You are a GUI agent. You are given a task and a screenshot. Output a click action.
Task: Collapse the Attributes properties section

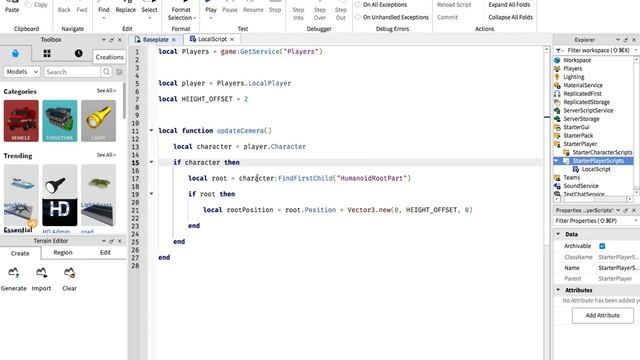[558, 290]
